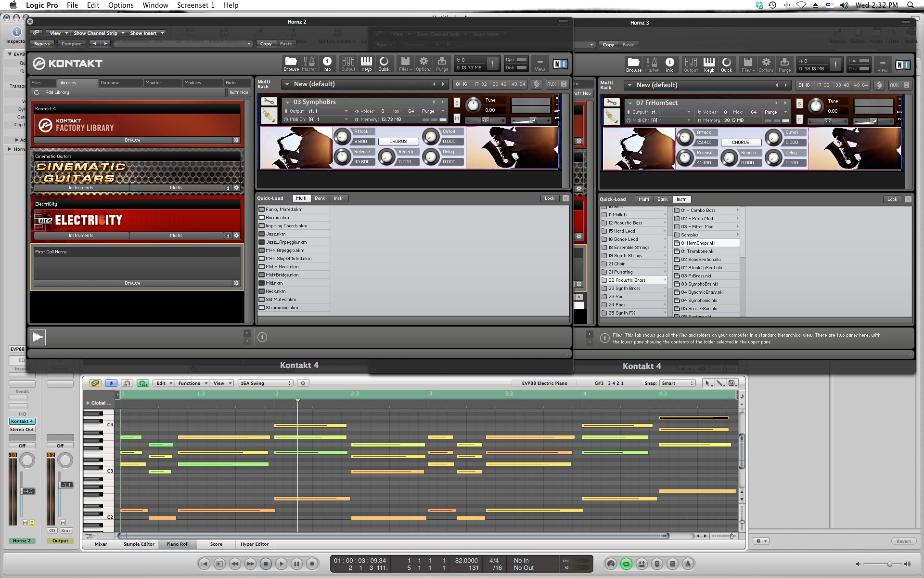Toggle Keyb icon in Hornz 3 window
Screen dimensions: 924x578
(709, 64)
